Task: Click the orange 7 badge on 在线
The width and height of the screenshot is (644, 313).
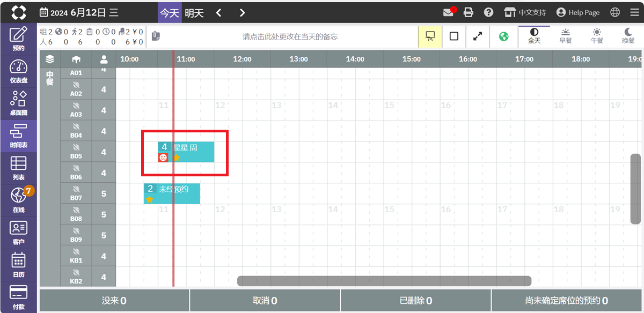Action: tap(29, 190)
